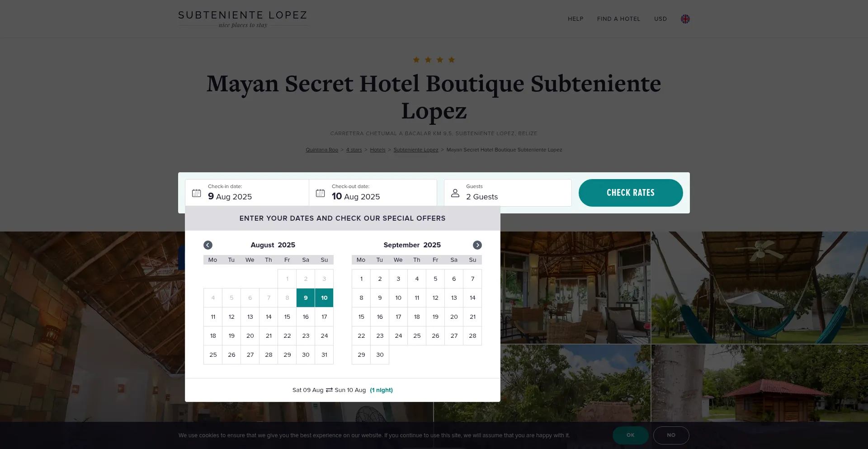Viewport: 868px width, 449px height.
Task: Select September 5 in calendar
Action: [x=435, y=279]
